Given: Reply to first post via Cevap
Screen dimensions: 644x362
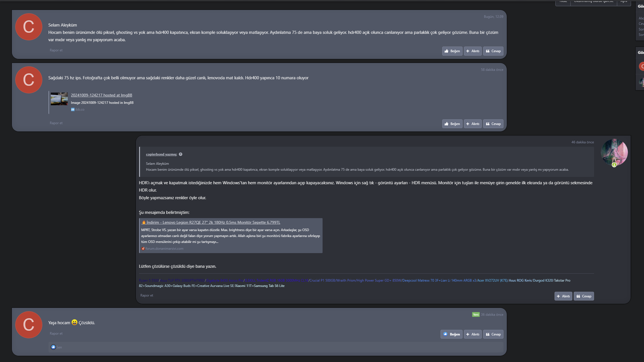Looking at the screenshot, I should 493,51.
